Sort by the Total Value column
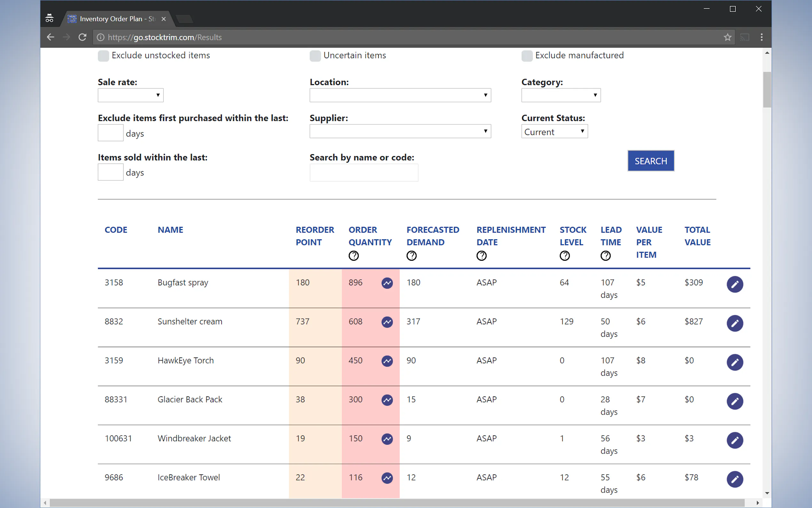Image resolution: width=812 pixels, height=508 pixels. [x=697, y=236]
